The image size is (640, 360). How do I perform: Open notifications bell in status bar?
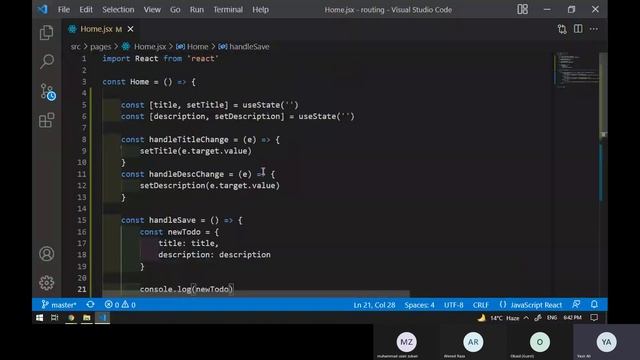point(594,304)
